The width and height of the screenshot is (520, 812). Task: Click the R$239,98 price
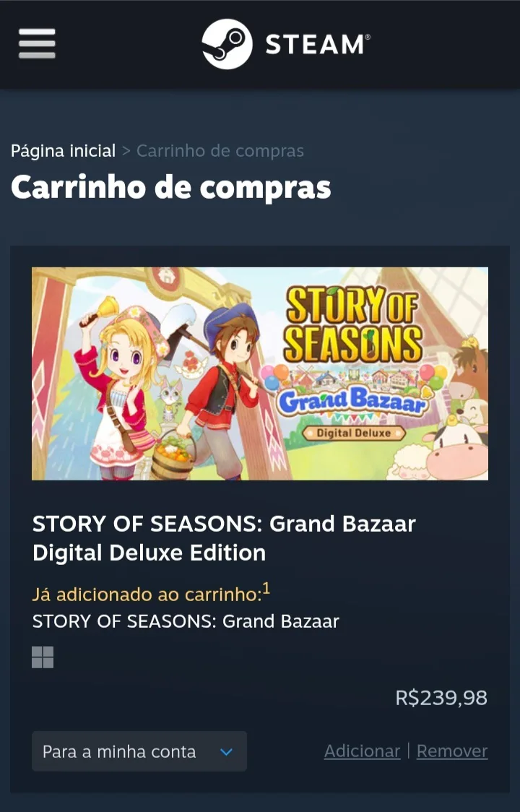click(x=441, y=698)
